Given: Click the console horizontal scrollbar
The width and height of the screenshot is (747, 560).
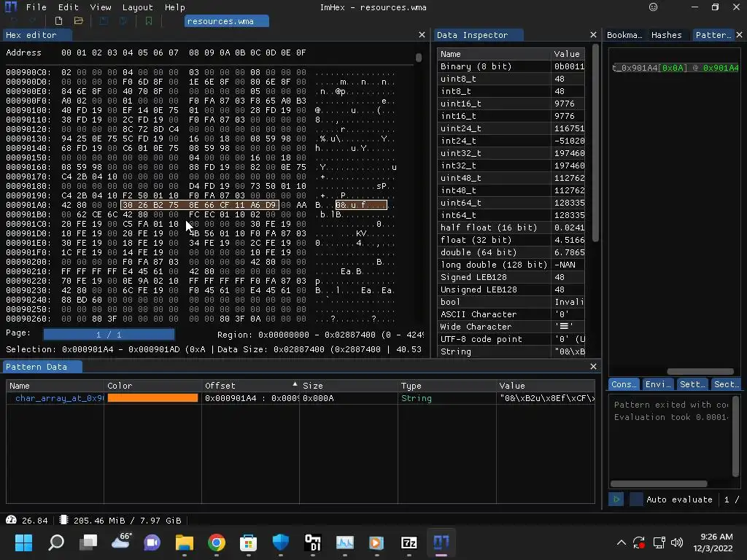Looking at the screenshot, I should pos(659,483).
